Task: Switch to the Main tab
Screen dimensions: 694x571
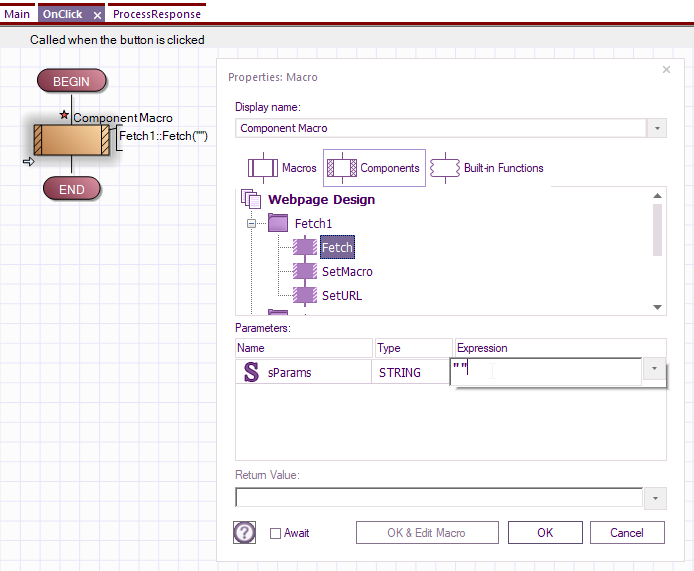Action: (17, 14)
